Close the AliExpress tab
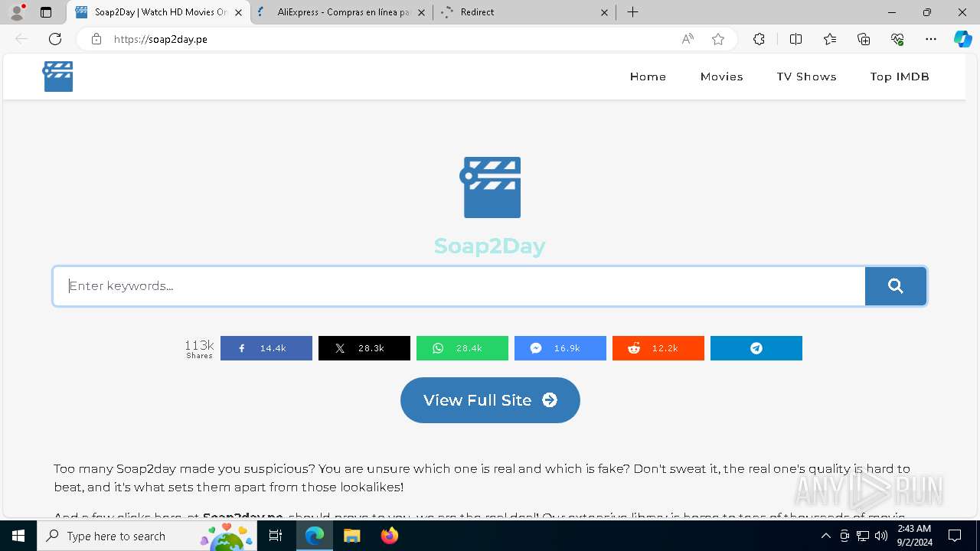Image resolution: width=980 pixels, height=551 pixels. pos(421,12)
